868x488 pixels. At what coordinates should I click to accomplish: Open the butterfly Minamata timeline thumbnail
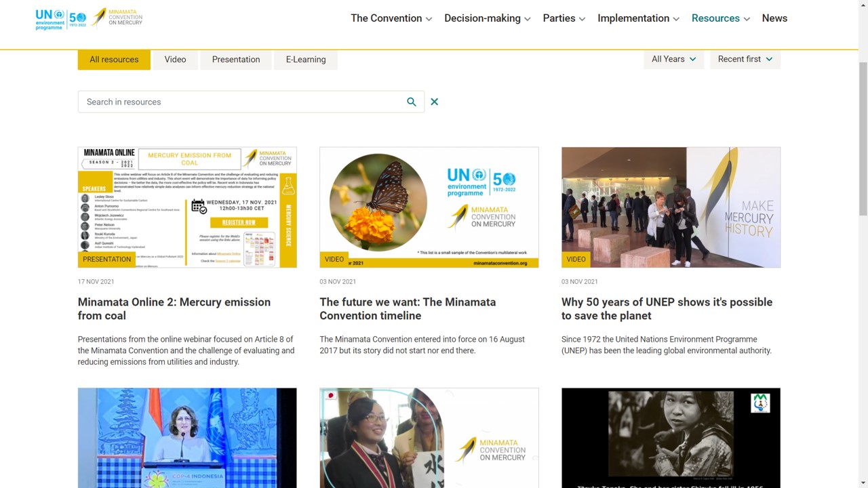pyautogui.click(x=429, y=207)
